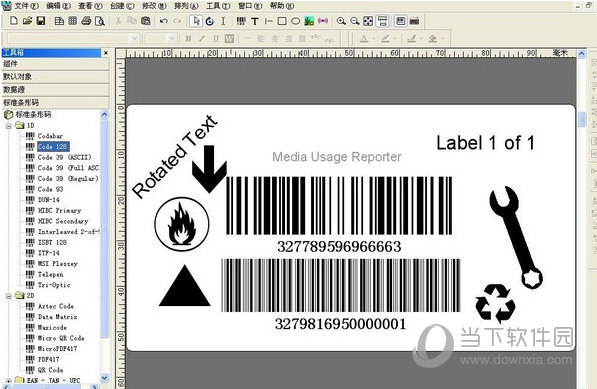This screenshot has height=389, width=597.
Task: Zoom out with magnifier minus
Action: [x=354, y=21]
